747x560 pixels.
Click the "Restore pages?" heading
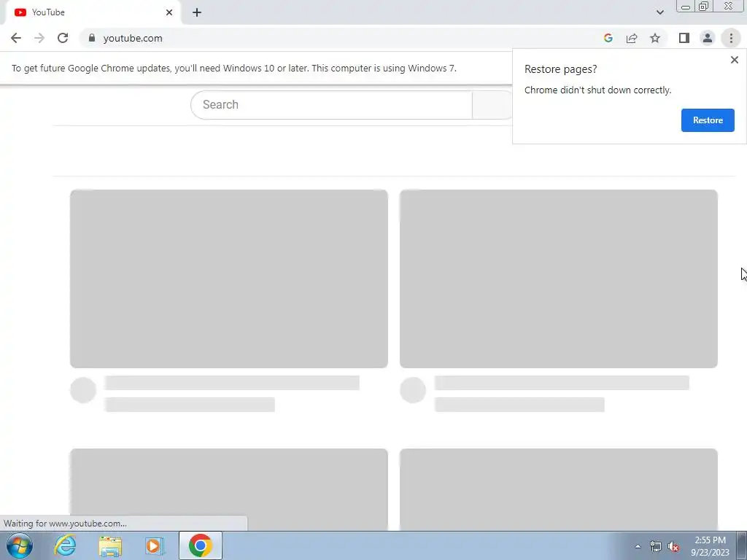(x=560, y=69)
